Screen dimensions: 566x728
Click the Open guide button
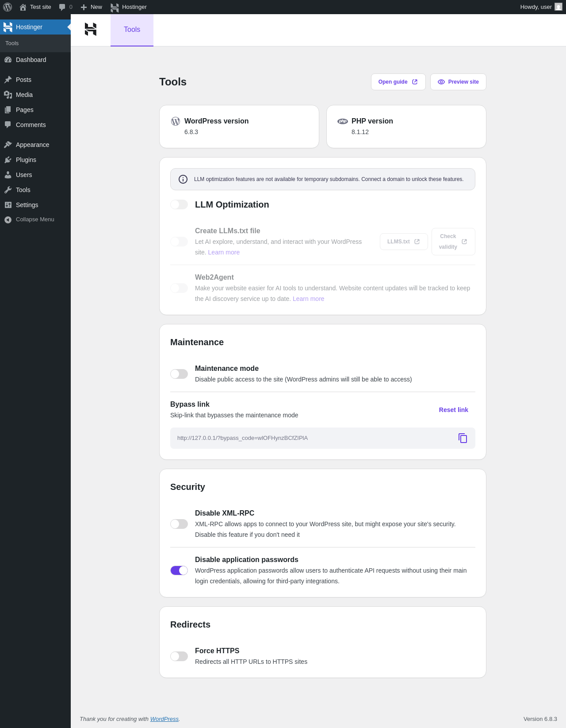point(398,82)
